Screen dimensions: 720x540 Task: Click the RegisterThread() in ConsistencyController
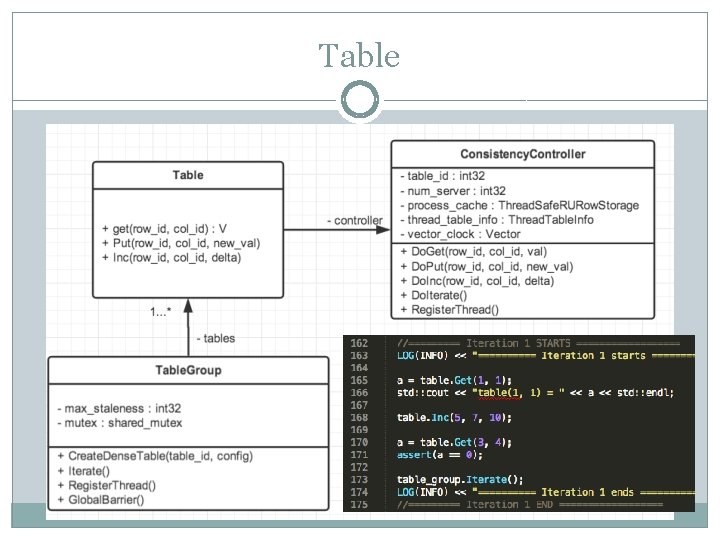450,310
